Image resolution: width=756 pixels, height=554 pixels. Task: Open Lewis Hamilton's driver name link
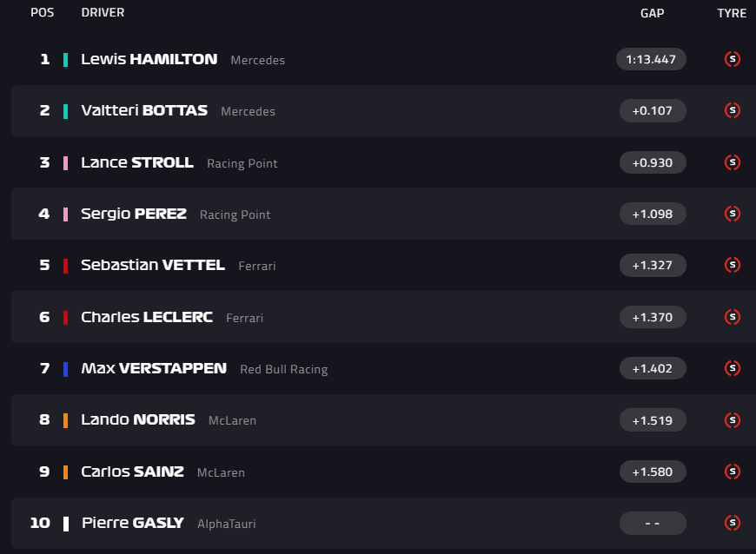pyautogui.click(x=149, y=59)
